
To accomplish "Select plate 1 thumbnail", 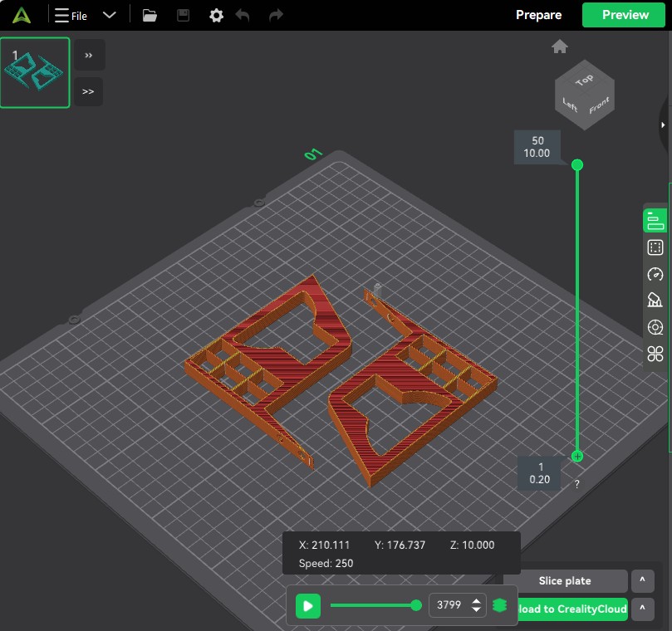I will [35, 72].
